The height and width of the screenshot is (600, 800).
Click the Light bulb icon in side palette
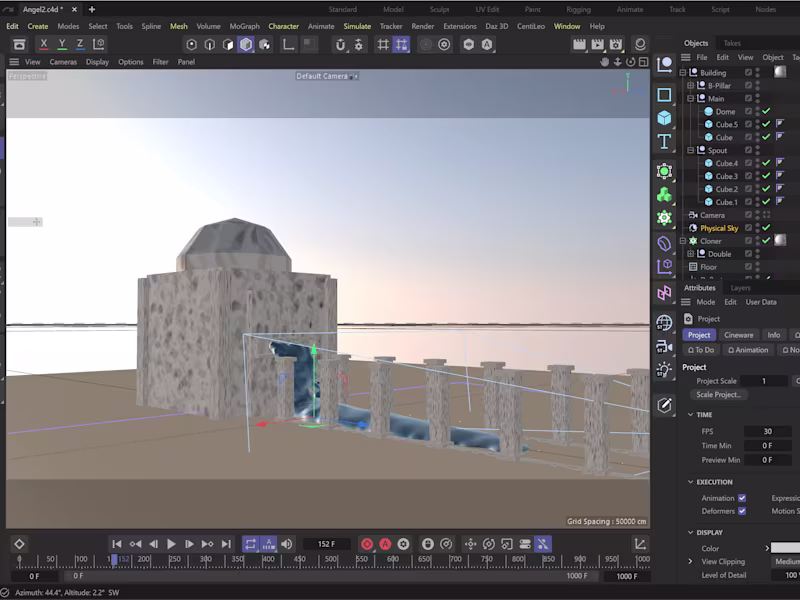664,370
